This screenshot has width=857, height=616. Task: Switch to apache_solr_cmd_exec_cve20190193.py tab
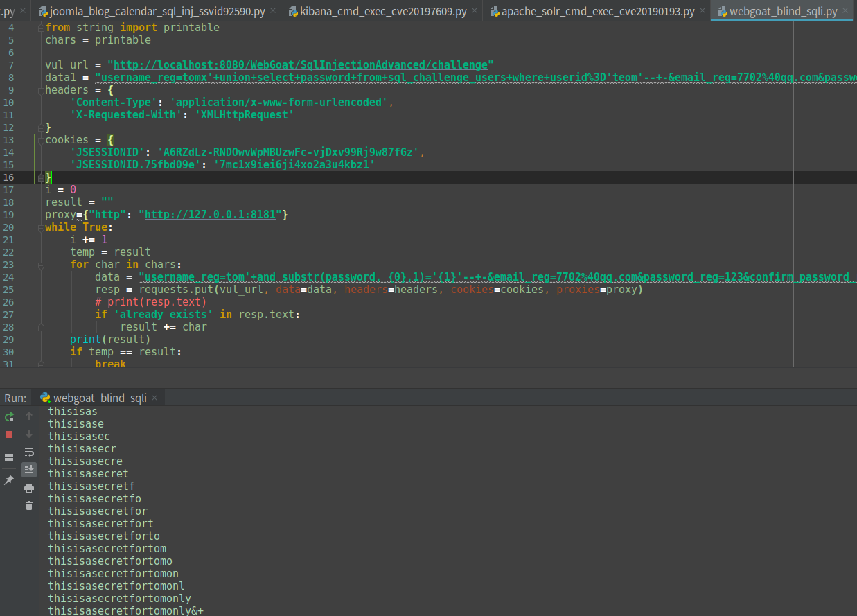pyautogui.click(x=598, y=12)
